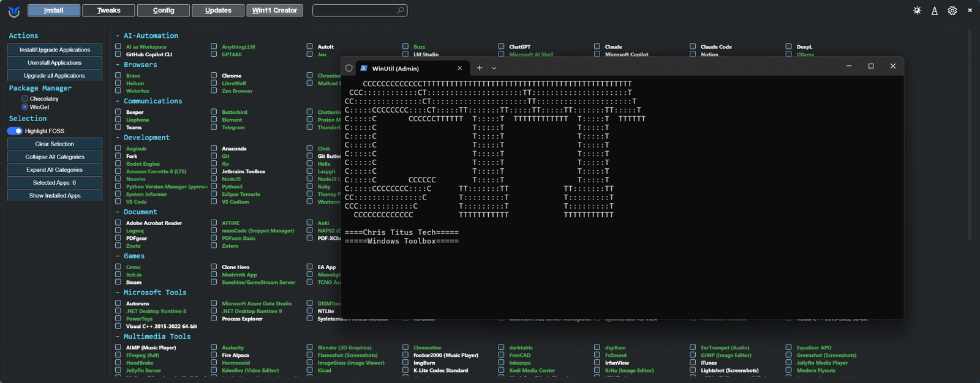The image size is (980, 383).
Task: Click the Clear Selection button
Action: click(55, 144)
